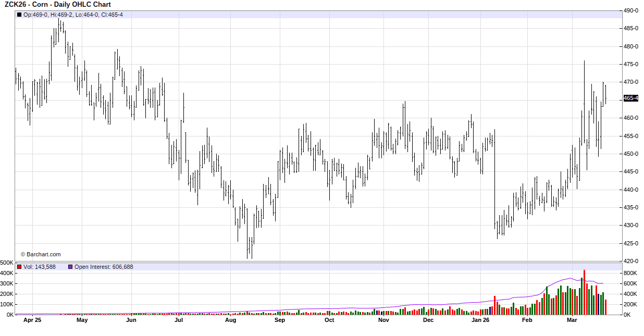This screenshot has width=644, height=336.
Task: Click the 800K open interest axis label
Action: point(630,273)
